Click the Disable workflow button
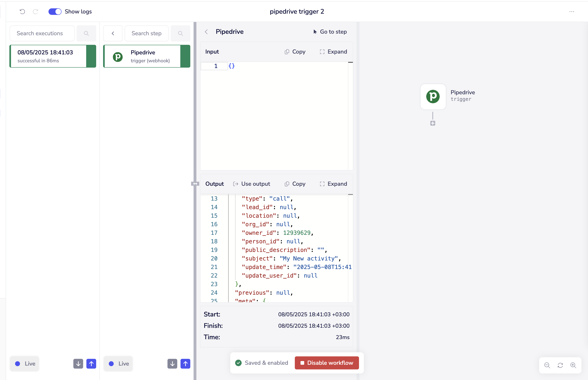Screen dimensions: 588x380 point(327,363)
